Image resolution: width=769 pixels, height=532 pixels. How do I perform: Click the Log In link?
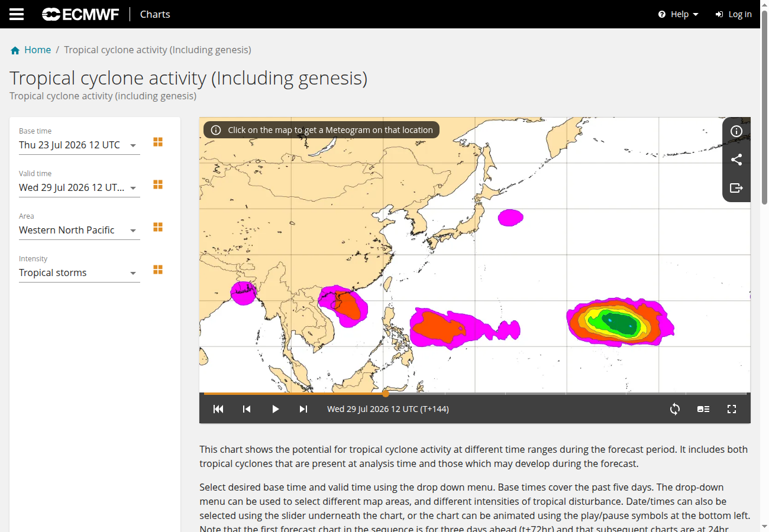(734, 14)
